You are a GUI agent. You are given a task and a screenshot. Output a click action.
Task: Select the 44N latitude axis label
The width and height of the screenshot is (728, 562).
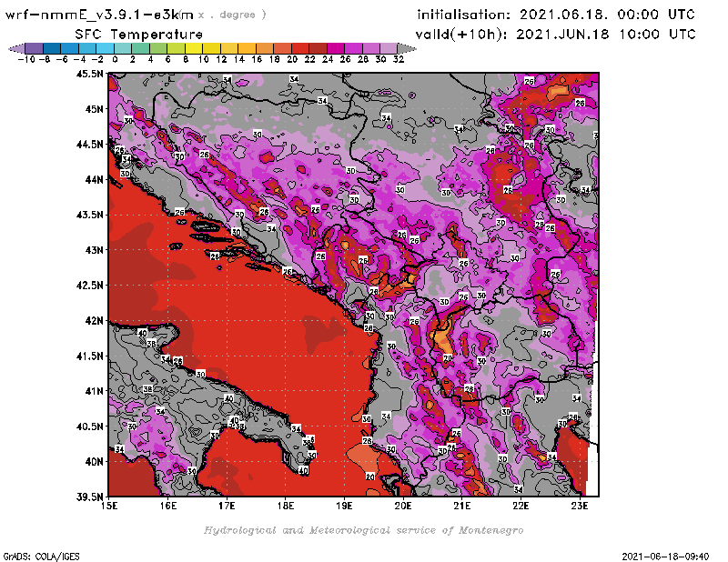pos(94,179)
